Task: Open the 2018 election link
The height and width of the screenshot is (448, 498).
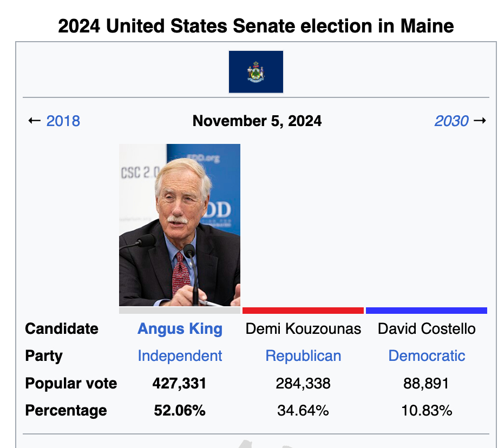Action: tap(63, 121)
